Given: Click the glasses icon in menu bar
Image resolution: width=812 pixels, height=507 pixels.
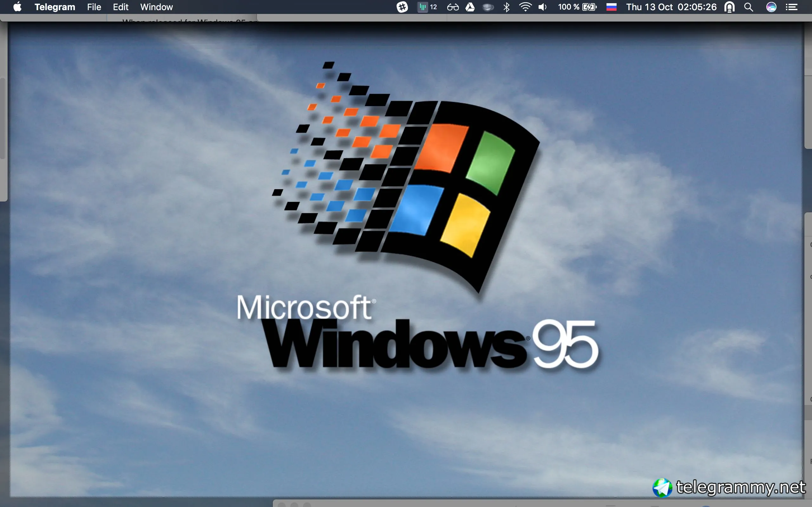Looking at the screenshot, I should click(453, 7).
